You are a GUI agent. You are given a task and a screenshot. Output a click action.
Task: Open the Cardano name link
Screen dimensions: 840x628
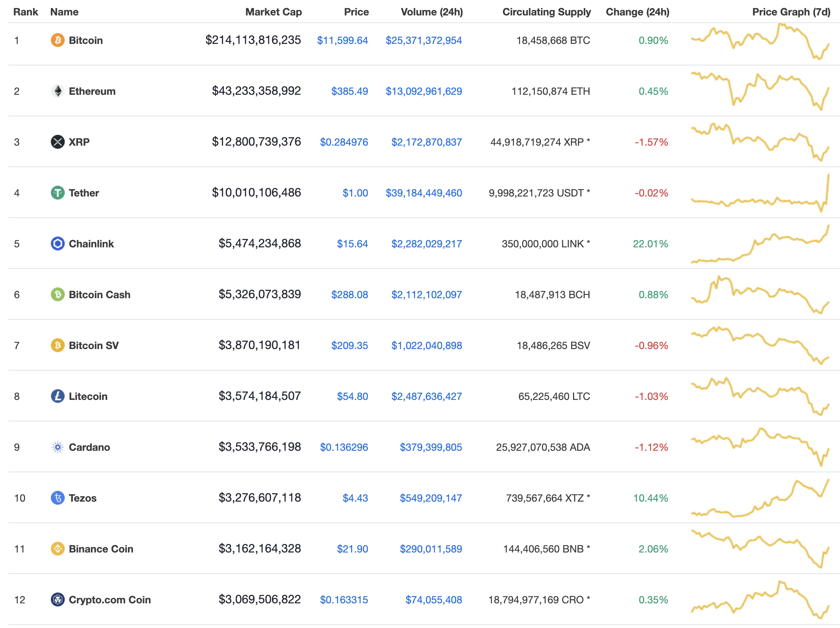(x=89, y=447)
